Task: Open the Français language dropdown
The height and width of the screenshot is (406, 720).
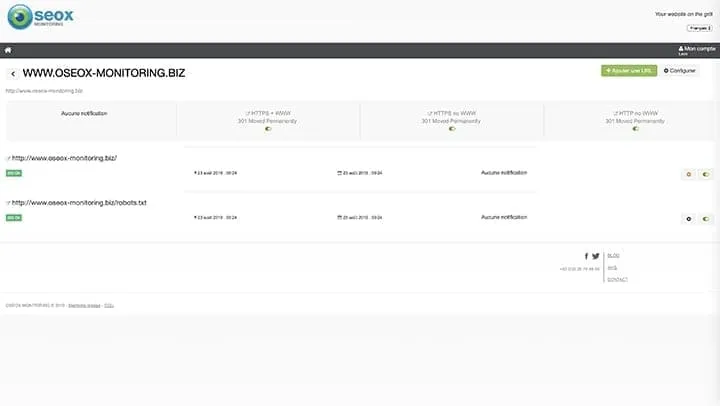Action: 699,28
